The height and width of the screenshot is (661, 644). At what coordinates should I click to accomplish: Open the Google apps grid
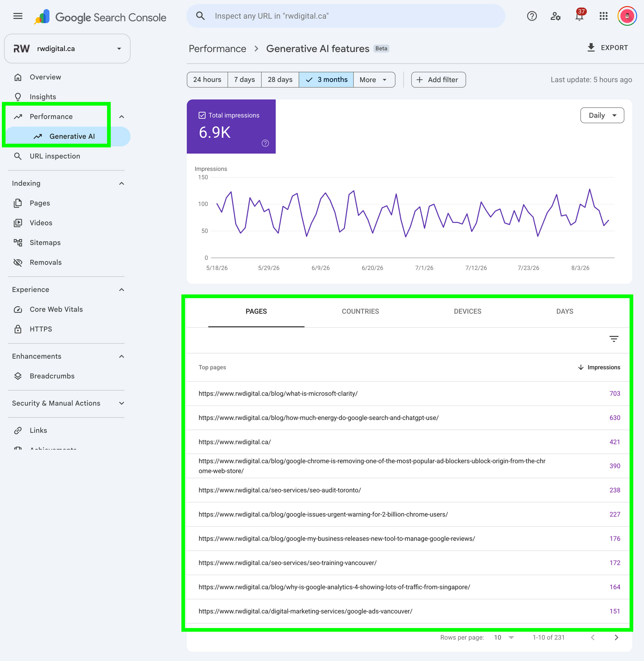pyautogui.click(x=603, y=16)
